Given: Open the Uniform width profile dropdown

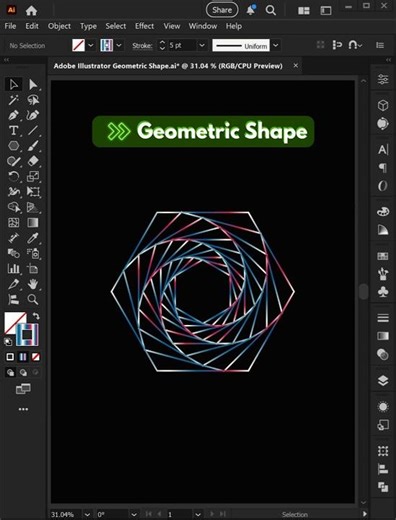Looking at the screenshot, I should point(276,45).
